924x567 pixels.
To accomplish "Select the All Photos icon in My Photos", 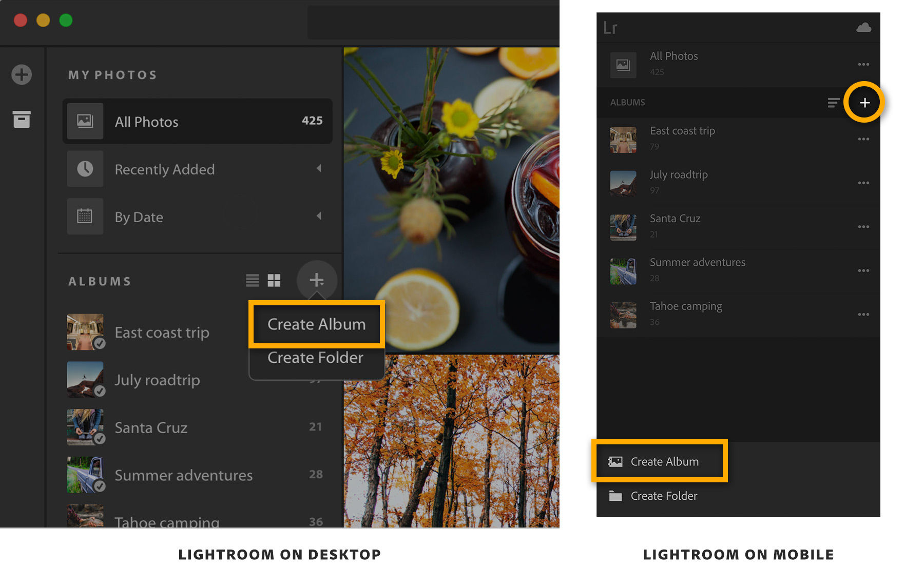I will (85, 121).
